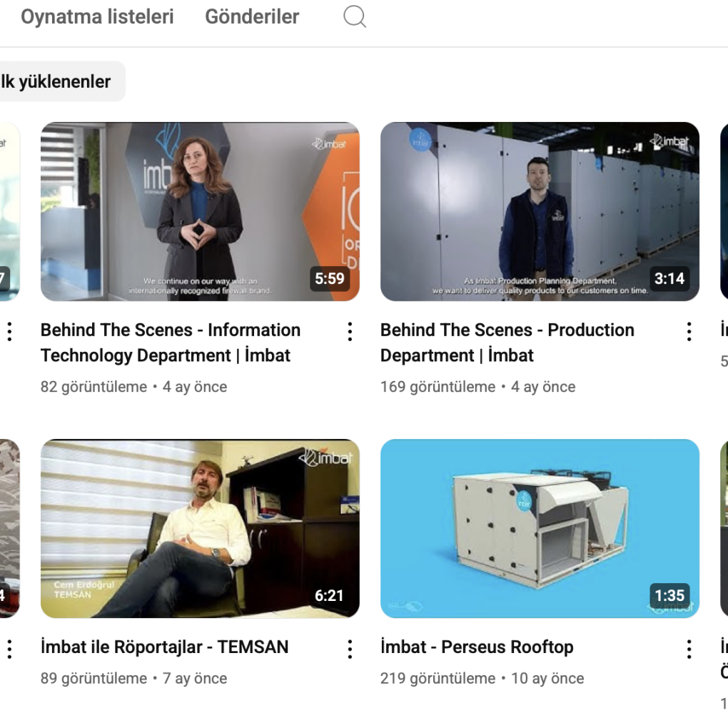Switch to the Oynatma listeleri tab
Viewport: 728px width, 728px height.
[97, 16]
